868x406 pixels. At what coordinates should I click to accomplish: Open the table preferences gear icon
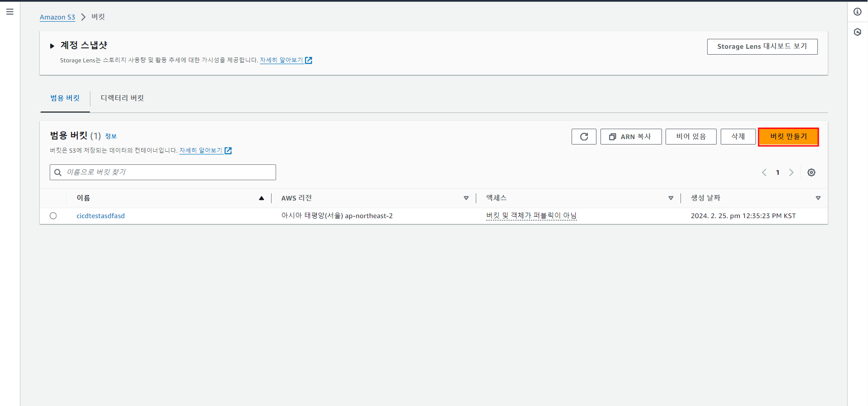pyautogui.click(x=812, y=173)
